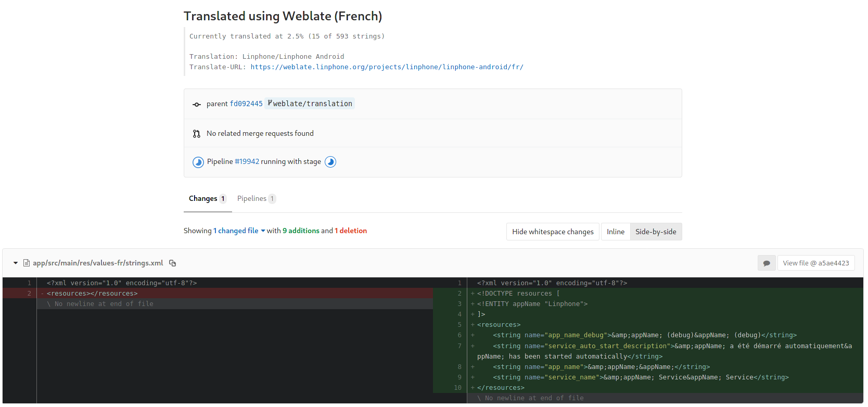
Task: Click added string line service_auto_start_description
Action: click(665, 351)
